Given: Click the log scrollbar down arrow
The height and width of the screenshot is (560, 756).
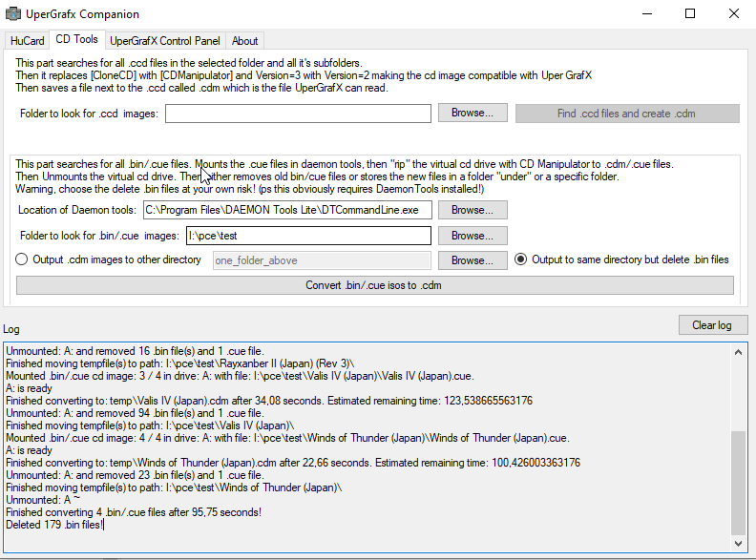Looking at the screenshot, I should point(738,543).
